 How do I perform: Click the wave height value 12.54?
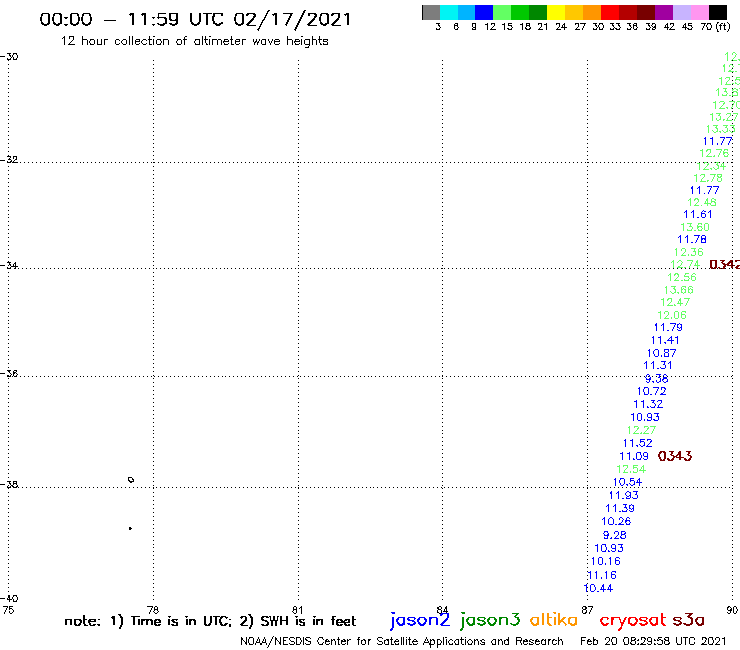(631, 469)
